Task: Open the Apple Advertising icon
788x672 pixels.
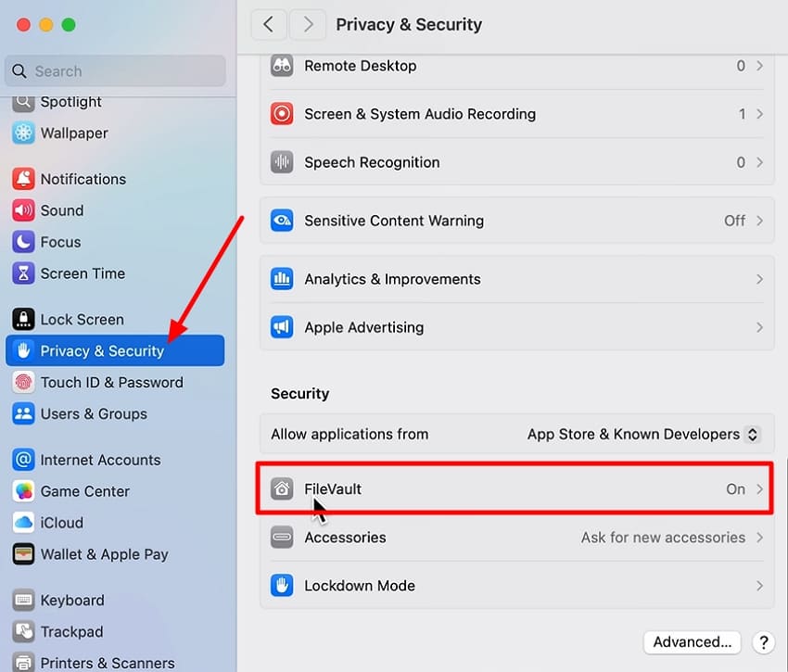Action: [x=282, y=326]
